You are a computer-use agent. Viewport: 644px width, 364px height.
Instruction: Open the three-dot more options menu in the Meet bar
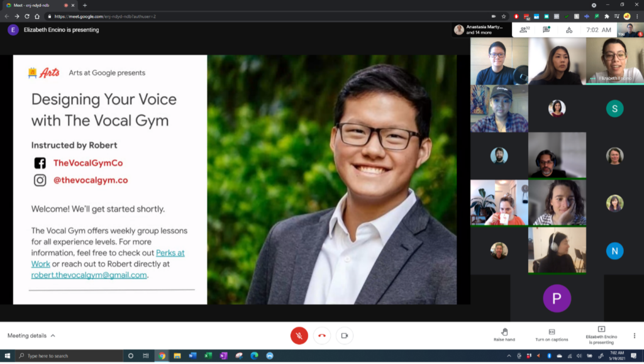[x=634, y=336]
